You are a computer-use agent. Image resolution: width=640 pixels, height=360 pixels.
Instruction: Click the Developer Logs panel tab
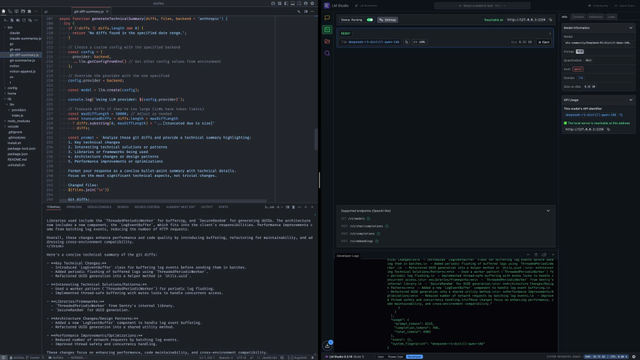point(348,256)
